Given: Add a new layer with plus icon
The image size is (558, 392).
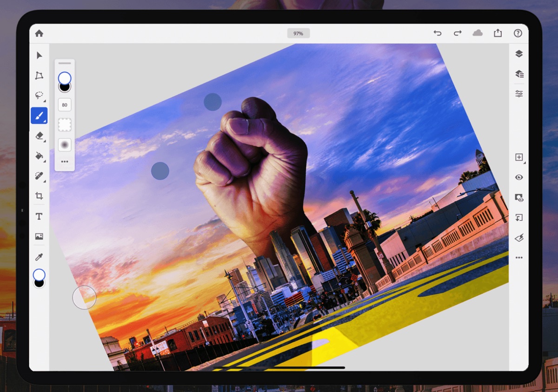Looking at the screenshot, I should tap(519, 157).
